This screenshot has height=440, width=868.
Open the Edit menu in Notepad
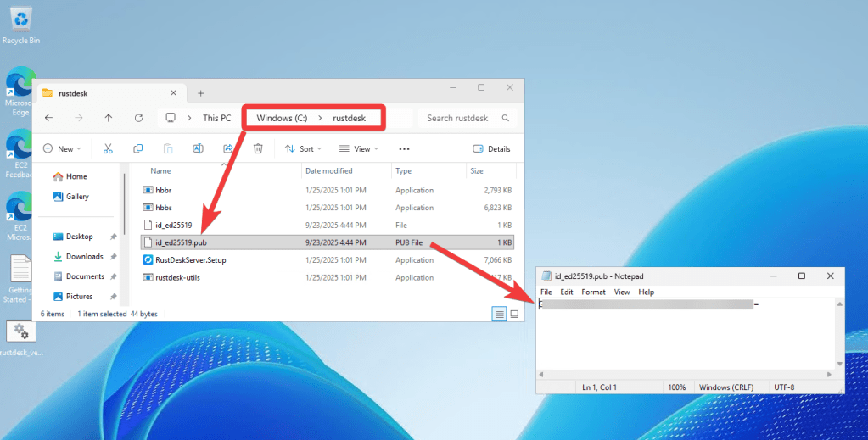pyautogui.click(x=566, y=292)
